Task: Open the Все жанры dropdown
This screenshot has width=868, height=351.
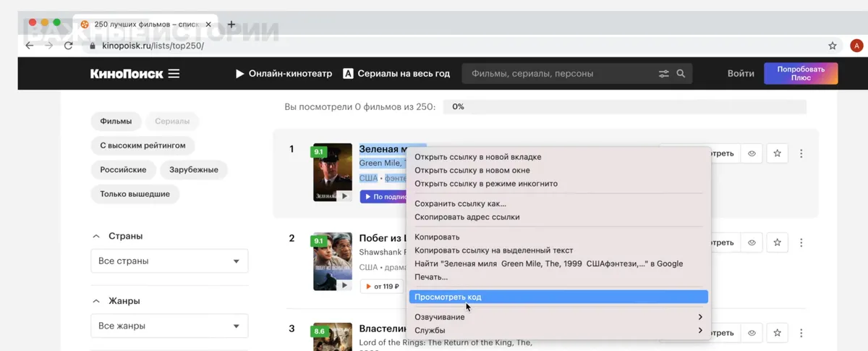Action: pos(169,326)
